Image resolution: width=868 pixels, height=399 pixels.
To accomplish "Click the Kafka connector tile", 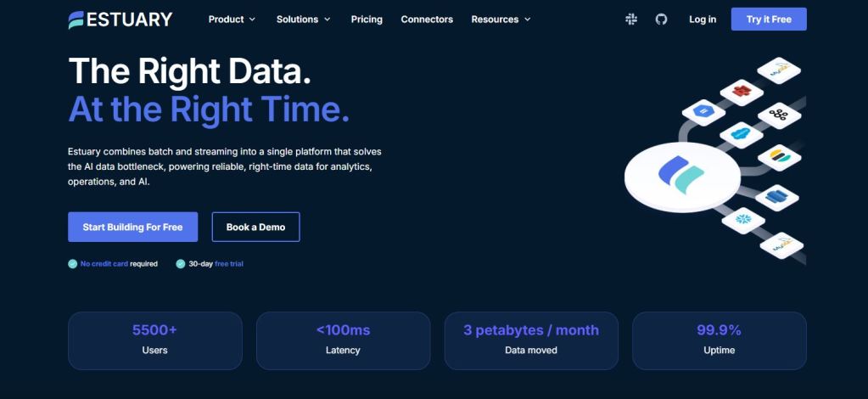I will coord(780,115).
